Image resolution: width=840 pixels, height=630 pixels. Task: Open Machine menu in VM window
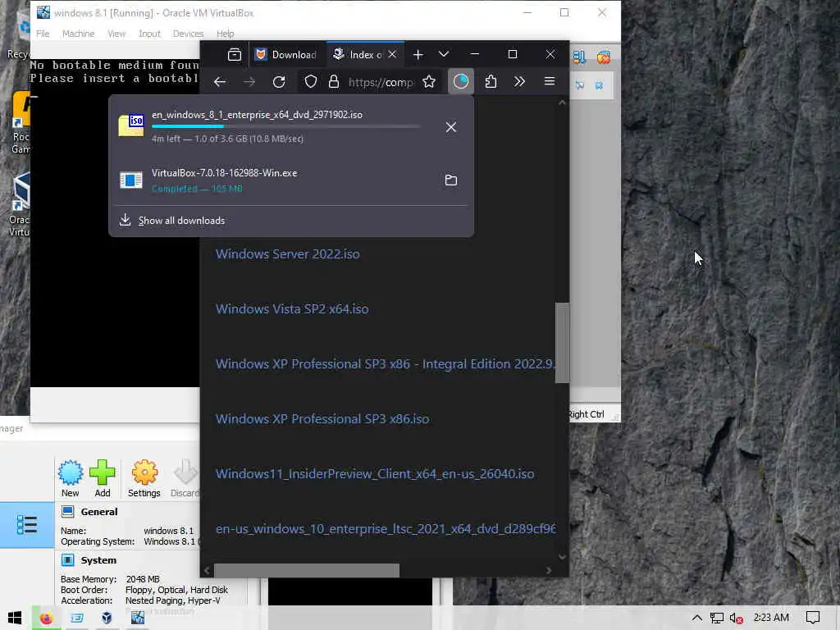[x=78, y=34]
